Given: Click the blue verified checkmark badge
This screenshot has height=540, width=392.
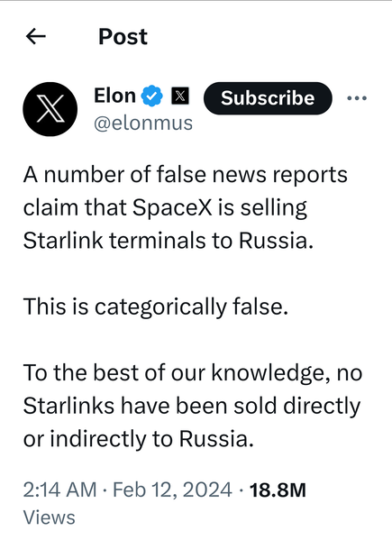Looking at the screenshot, I should [151, 96].
